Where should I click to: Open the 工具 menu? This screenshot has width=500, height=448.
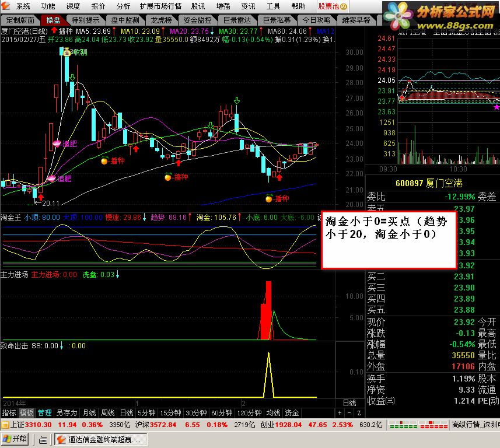(x=273, y=6)
